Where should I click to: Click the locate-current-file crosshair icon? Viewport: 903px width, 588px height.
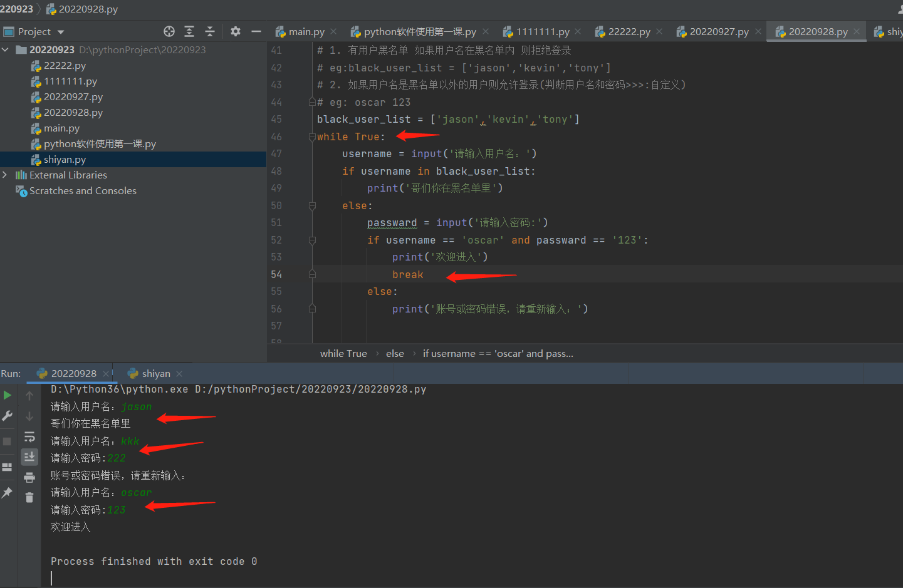coord(169,31)
